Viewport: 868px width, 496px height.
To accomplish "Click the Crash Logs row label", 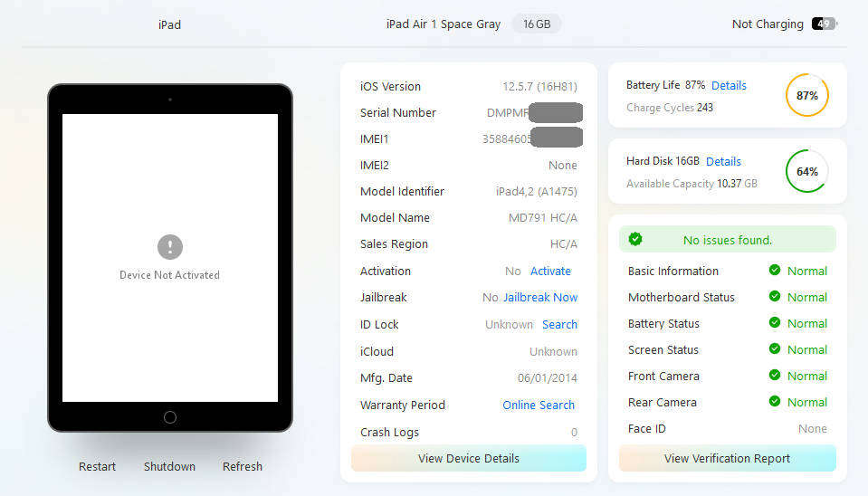I will pos(389,433).
